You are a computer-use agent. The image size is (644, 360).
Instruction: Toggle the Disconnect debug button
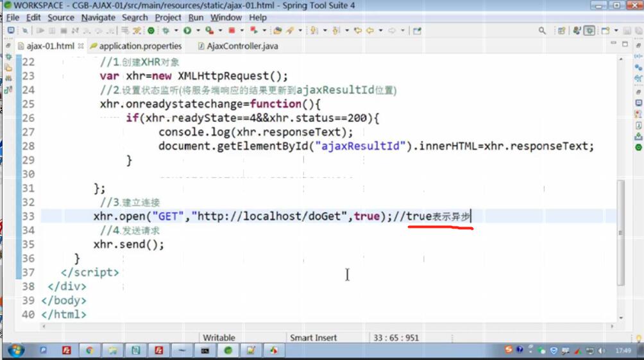(75, 30)
